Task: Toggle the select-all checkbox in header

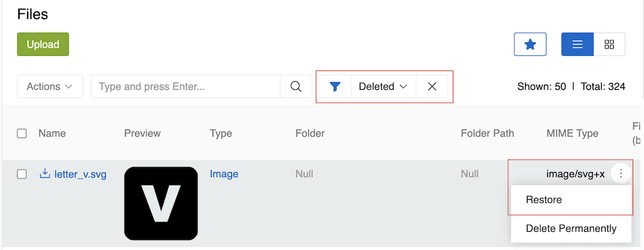Action: pos(22,133)
